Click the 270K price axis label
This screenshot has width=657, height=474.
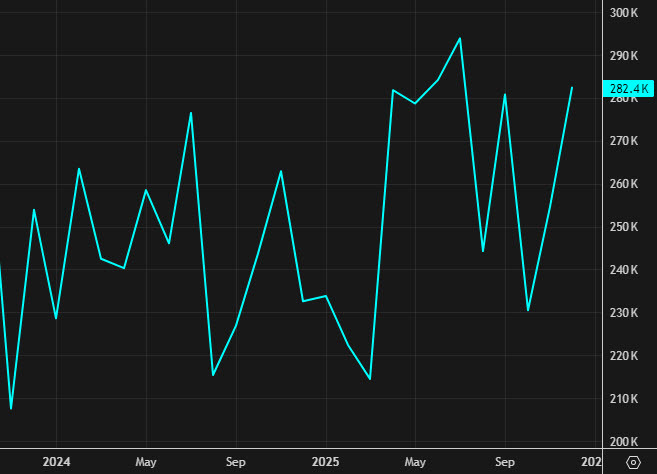coord(625,141)
